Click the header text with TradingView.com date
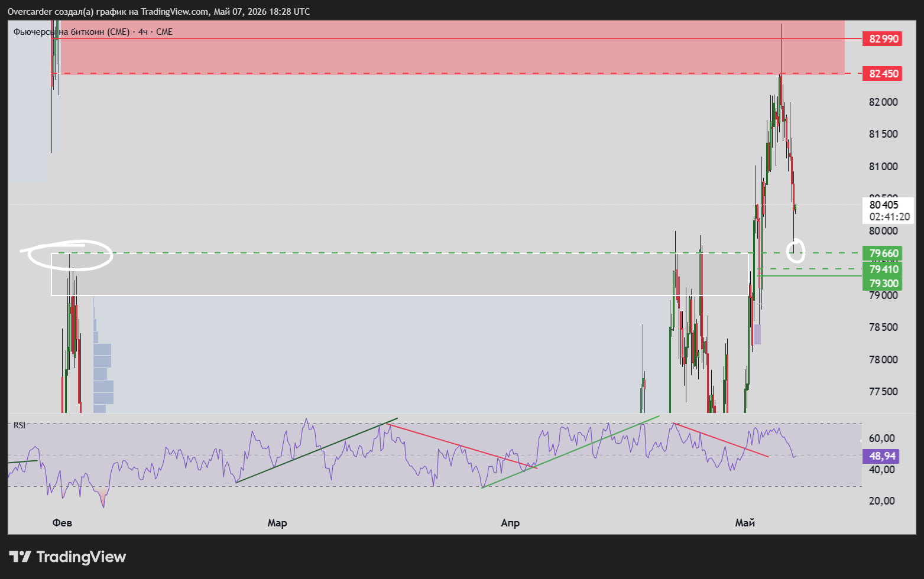 point(158,12)
